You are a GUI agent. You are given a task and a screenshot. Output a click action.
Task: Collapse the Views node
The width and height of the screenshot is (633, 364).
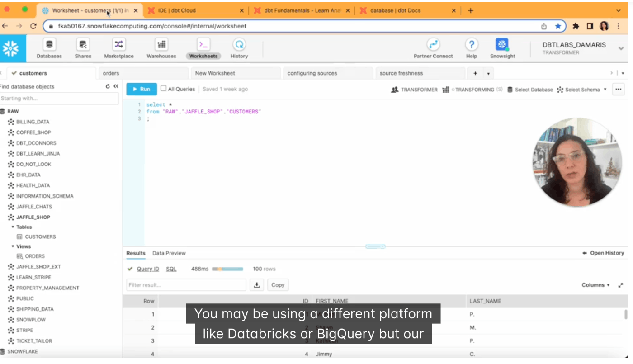tap(13, 246)
